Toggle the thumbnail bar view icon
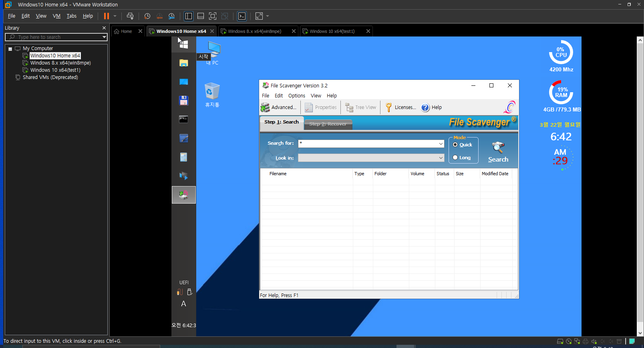This screenshot has width=644, height=348. (201, 16)
